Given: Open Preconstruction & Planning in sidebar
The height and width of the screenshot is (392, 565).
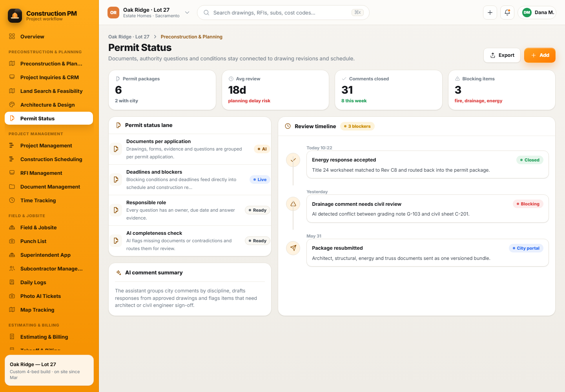Looking at the screenshot, I should (x=49, y=64).
